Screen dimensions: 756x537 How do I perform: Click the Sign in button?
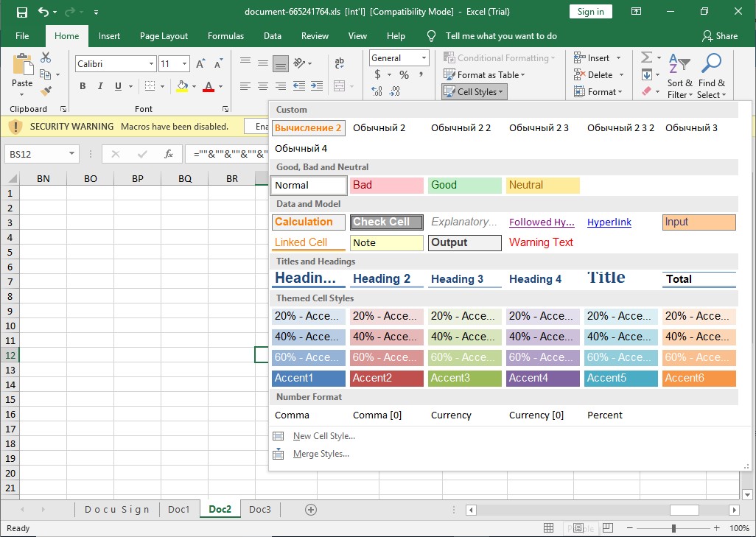(x=590, y=12)
